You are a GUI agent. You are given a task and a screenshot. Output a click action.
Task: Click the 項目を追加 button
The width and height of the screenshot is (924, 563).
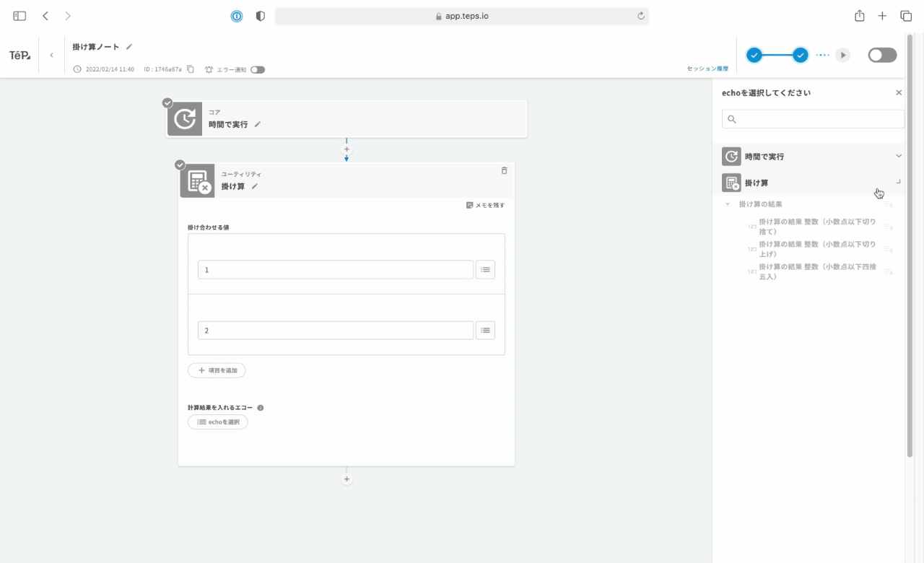217,370
